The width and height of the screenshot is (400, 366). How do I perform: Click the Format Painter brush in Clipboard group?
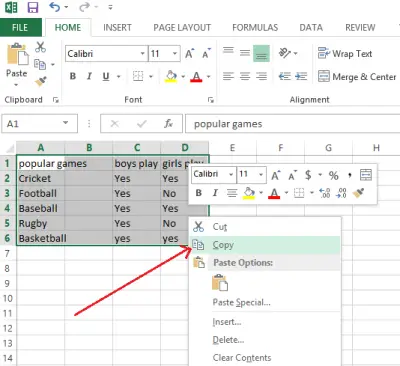tap(41, 81)
